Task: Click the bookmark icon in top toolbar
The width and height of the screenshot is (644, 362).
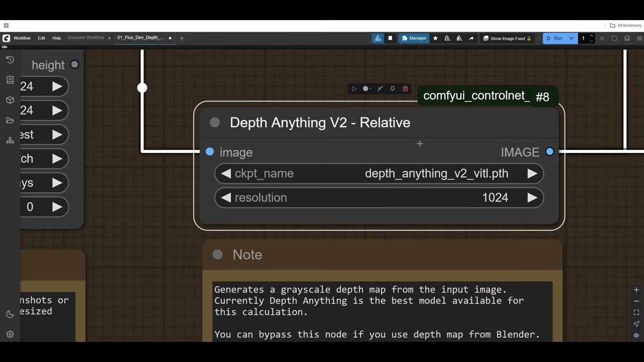Action: (390, 38)
